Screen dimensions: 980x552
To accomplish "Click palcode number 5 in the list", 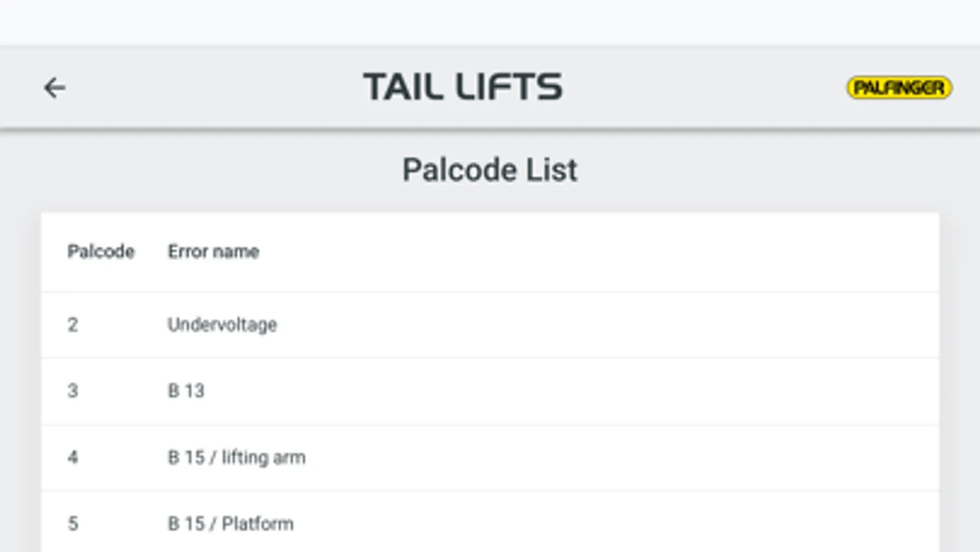I will pos(73,524).
